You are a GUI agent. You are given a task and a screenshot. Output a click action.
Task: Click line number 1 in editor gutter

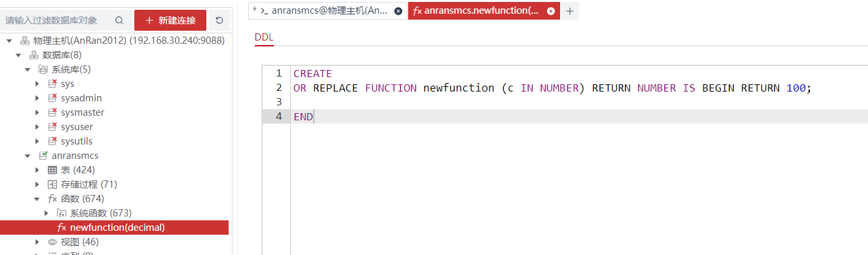click(x=279, y=73)
